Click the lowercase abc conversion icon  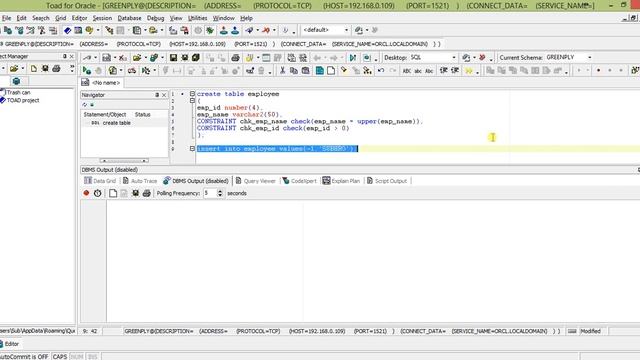[x=418, y=71]
